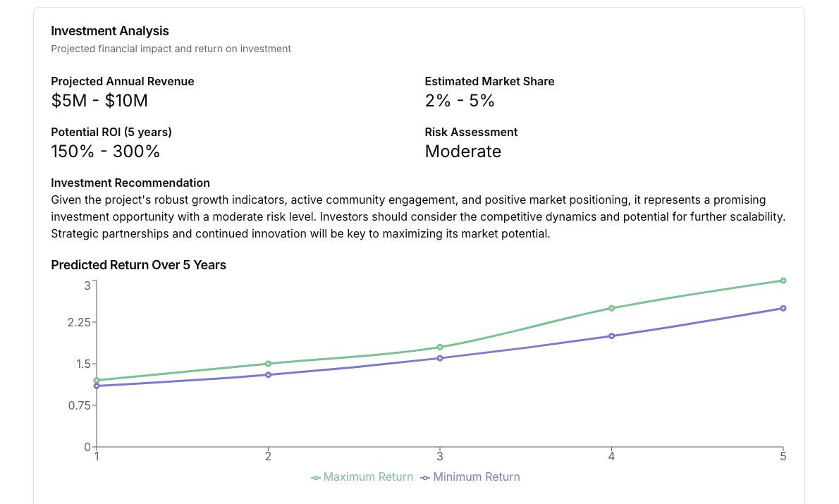Click Maximum Return data point at year 4
This screenshot has width=839, height=504.
(611, 308)
